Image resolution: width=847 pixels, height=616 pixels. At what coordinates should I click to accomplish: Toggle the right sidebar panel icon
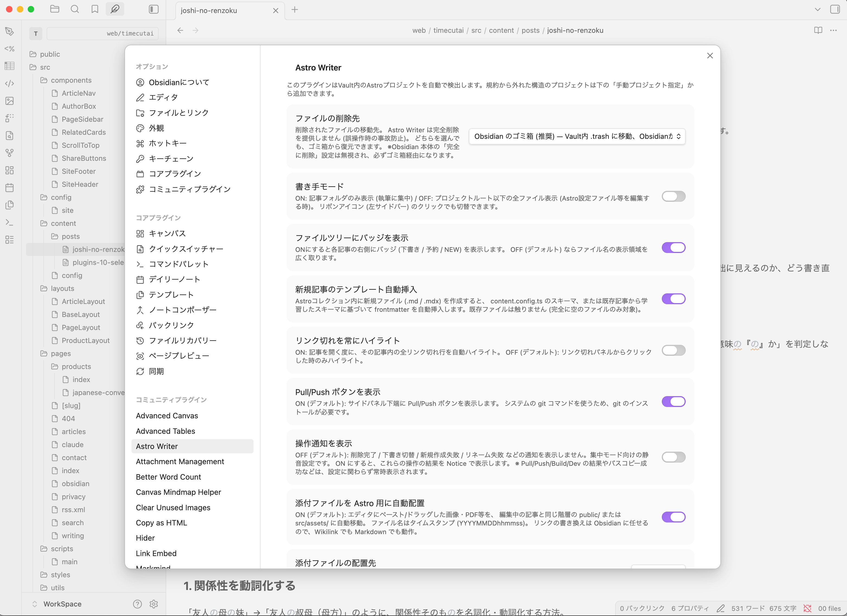(x=835, y=9)
